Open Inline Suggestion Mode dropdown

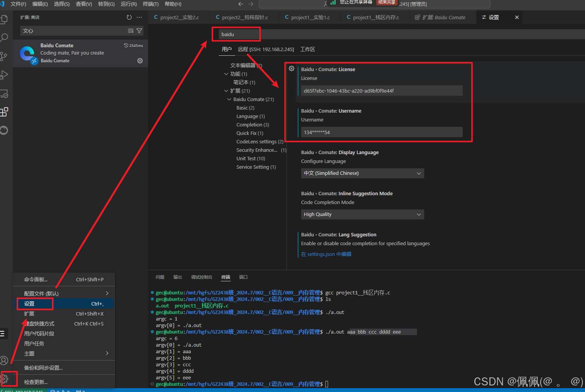coord(362,214)
